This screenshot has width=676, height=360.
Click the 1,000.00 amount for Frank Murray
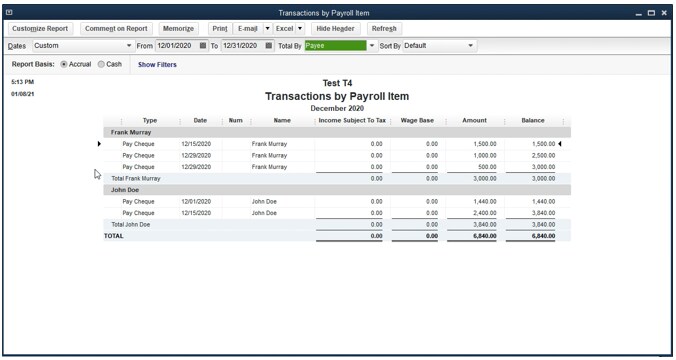(484, 156)
